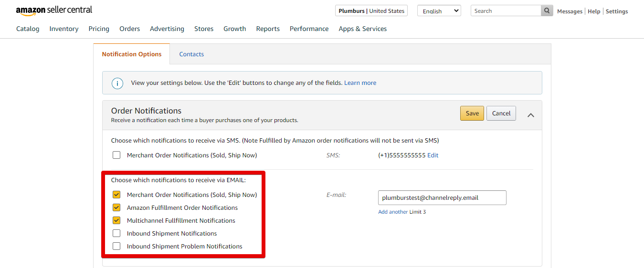Image resolution: width=644 pixels, height=268 pixels.
Task: Save the Order Notifications settings
Action: point(472,113)
